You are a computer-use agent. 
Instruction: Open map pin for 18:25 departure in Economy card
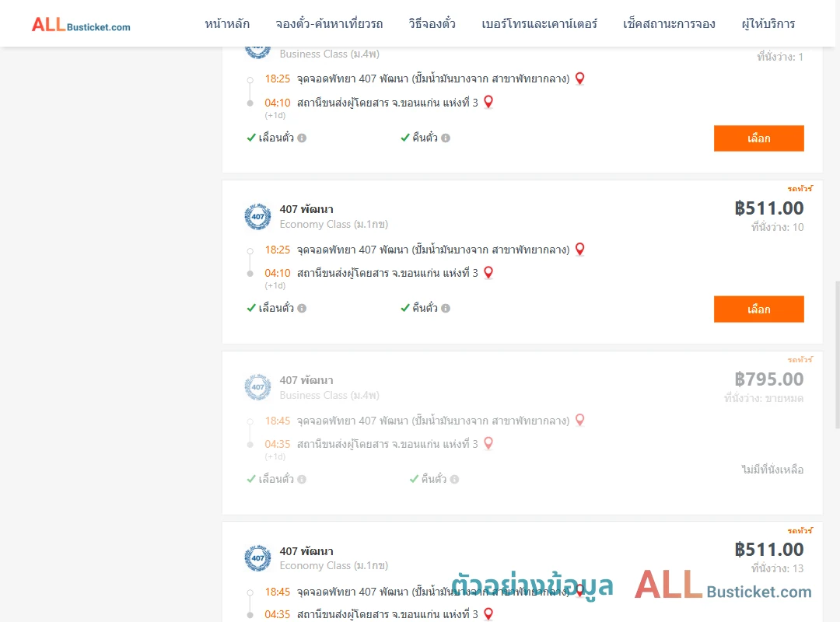click(x=579, y=249)
